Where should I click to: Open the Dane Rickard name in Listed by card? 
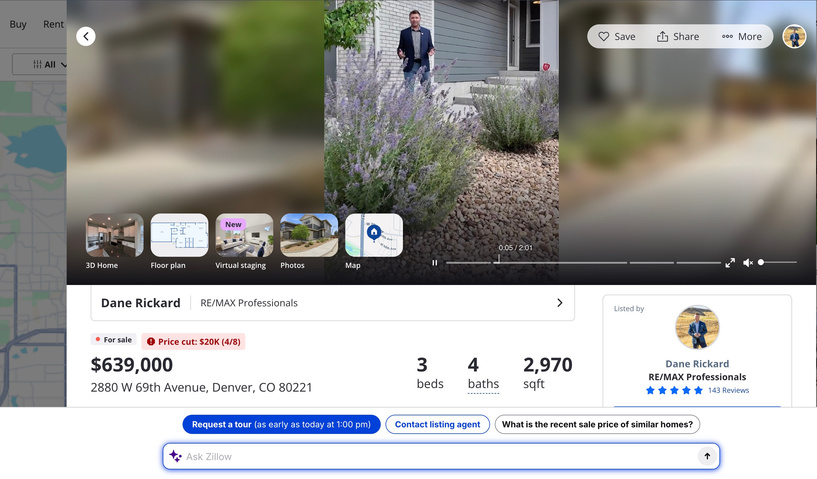coord(697,364)
